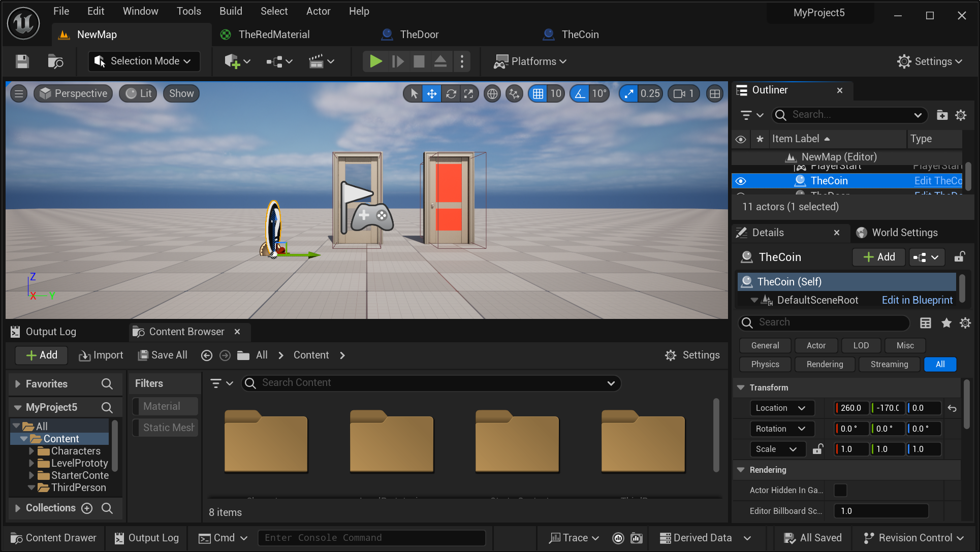Click the Location X value field
This screenshot has width=980, height=552.
click(x=851, y=408)
